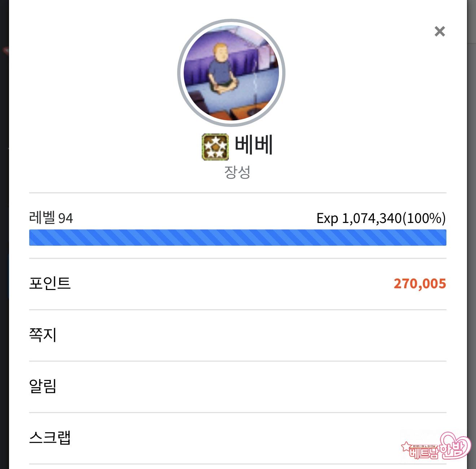Open the 알림 notifications row
This screenshot has width=476, height=469.
point(238,386)
